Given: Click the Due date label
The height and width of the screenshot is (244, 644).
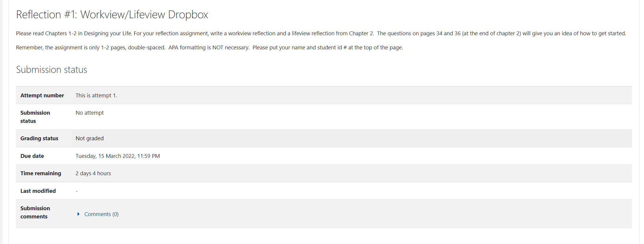Looking at the screenshot, I should [x=32, y=156].
